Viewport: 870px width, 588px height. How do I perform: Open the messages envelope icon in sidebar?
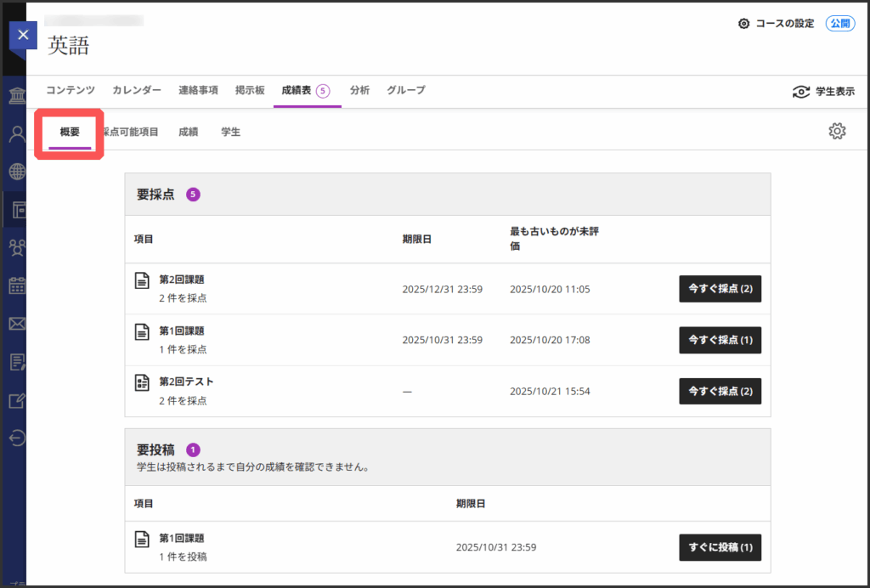tap(17, 324)
